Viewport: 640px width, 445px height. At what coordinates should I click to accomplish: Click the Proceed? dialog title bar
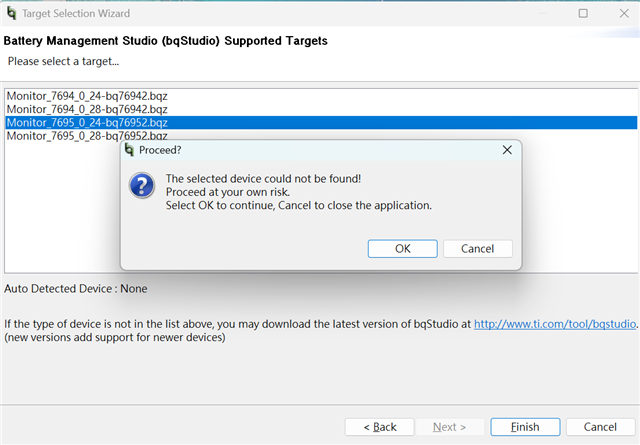pos(310,150)
